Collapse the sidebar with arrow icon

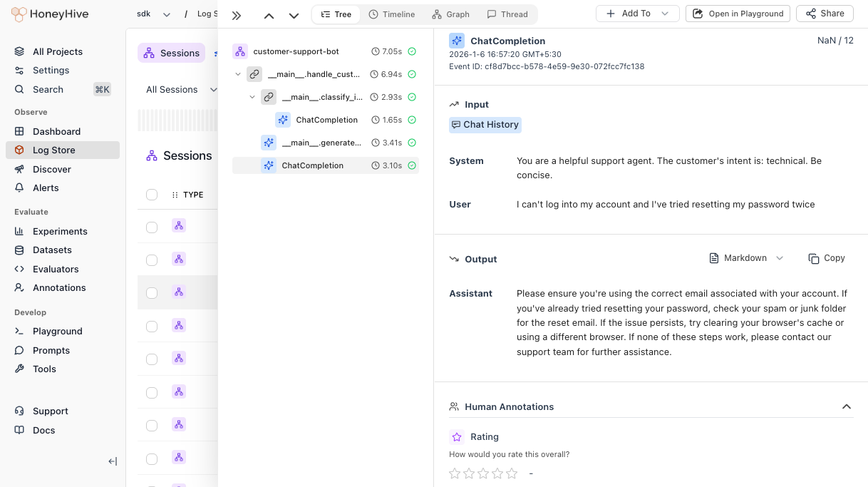point(113,461)
